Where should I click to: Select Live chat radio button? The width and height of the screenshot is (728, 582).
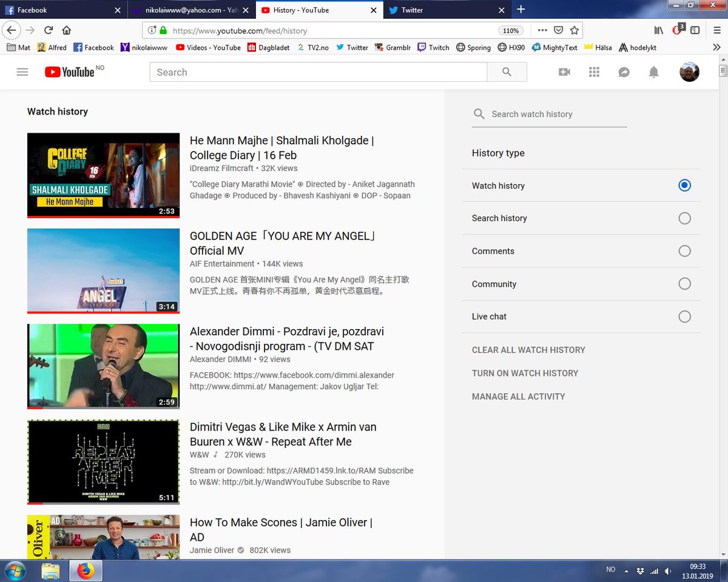(684, 316)
